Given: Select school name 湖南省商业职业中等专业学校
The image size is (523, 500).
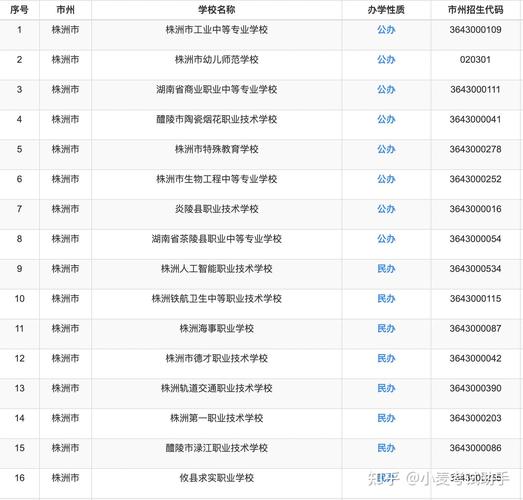Looking at the screenshot, I should coord(217,89).
